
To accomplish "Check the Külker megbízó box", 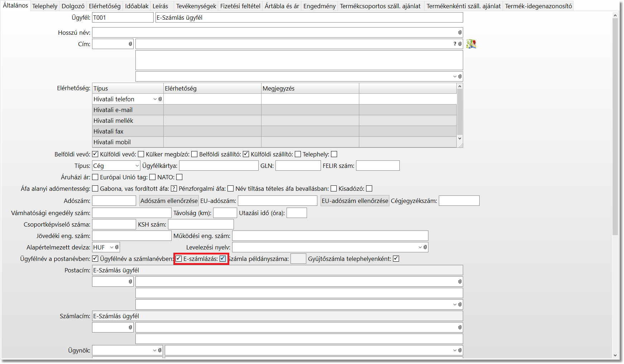I will click(195, 154).
